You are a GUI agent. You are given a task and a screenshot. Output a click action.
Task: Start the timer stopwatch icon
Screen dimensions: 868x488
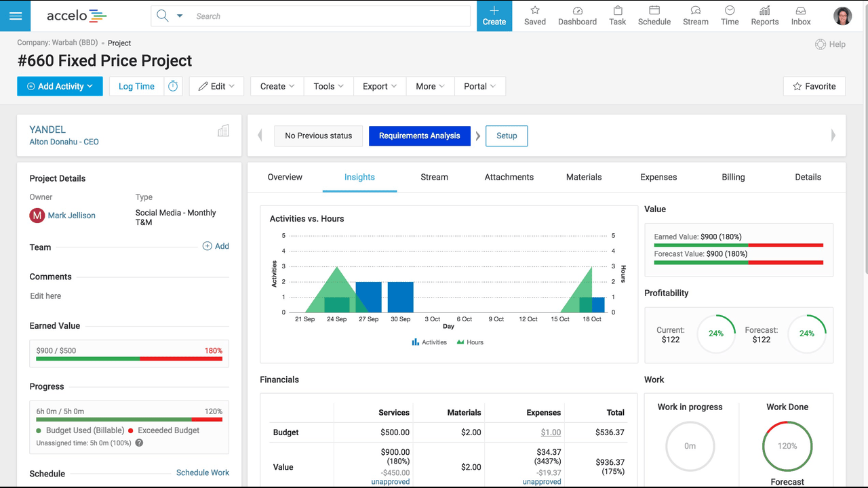pos(173,86)
